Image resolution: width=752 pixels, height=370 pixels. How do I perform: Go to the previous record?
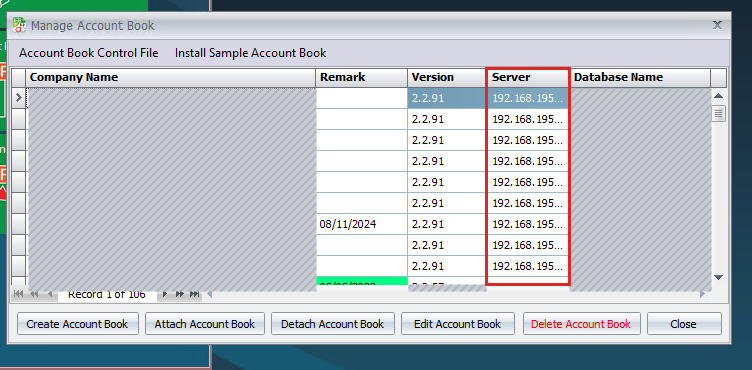[50, 294]
